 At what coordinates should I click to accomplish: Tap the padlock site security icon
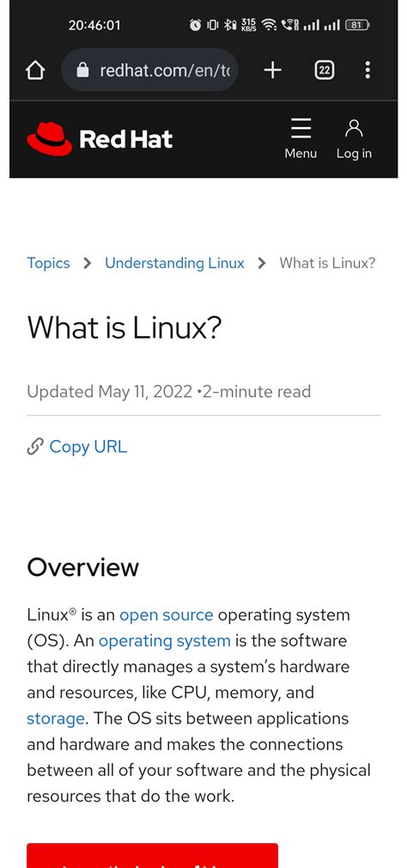click(82, 70)
